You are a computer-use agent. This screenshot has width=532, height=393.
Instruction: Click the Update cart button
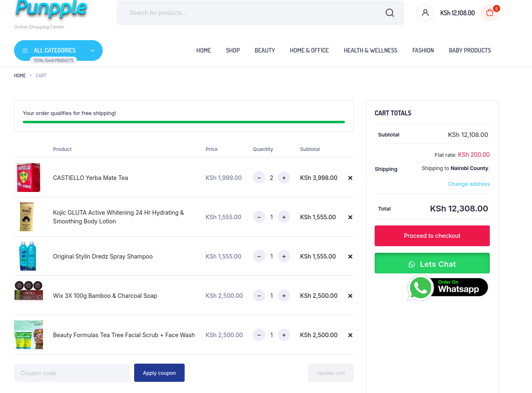pos(331,373)
